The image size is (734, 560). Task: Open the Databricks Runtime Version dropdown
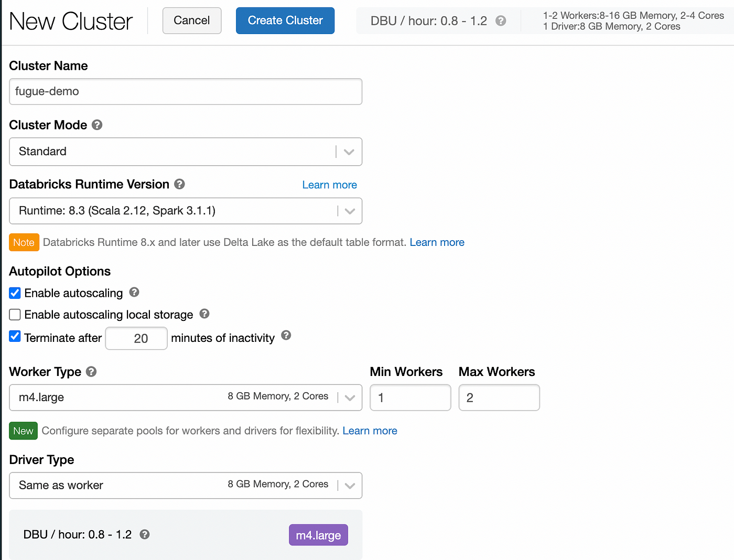[x=186, y=211]
